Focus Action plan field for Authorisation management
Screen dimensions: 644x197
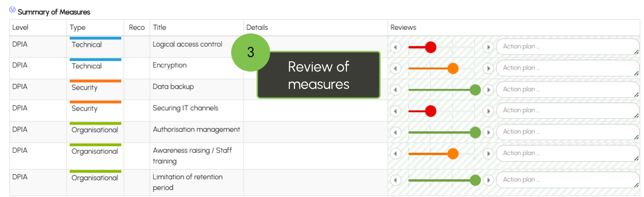[x=568, y=132]
